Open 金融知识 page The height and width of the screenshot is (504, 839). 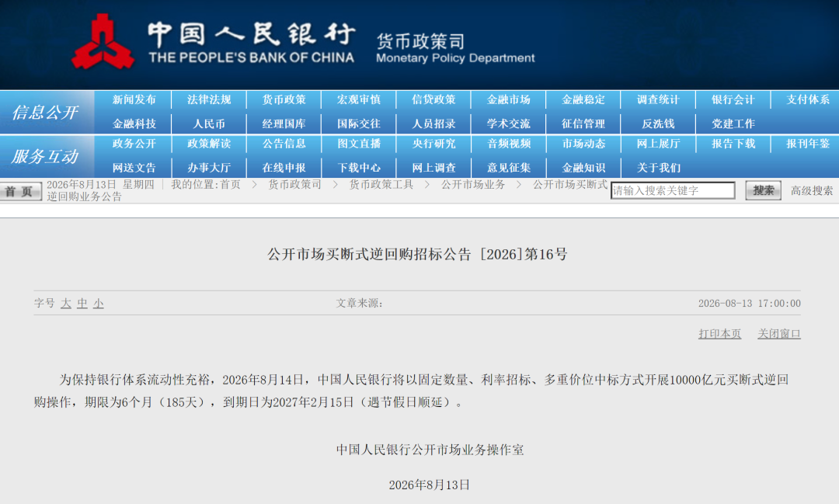coord(583,168)
